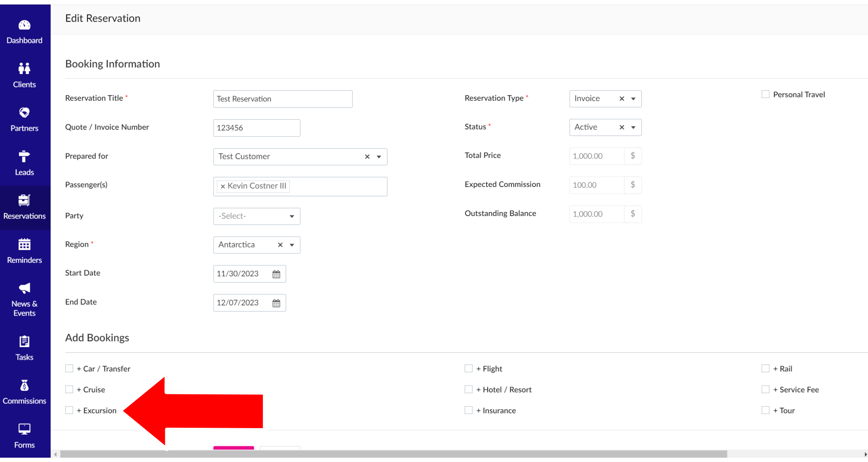Screen dimensions: 868x462
Task: Remove passenger Kevin Costner III
Action: point(223,187)
